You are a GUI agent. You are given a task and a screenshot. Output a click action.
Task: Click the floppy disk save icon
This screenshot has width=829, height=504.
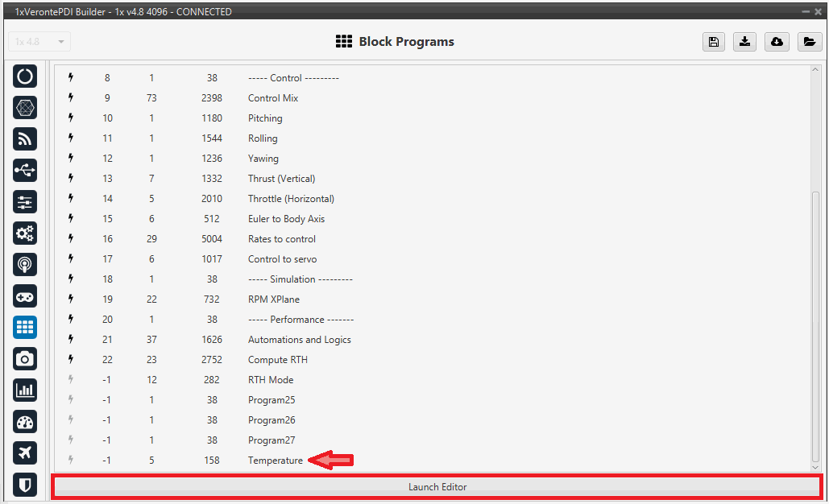coord(713,42)
